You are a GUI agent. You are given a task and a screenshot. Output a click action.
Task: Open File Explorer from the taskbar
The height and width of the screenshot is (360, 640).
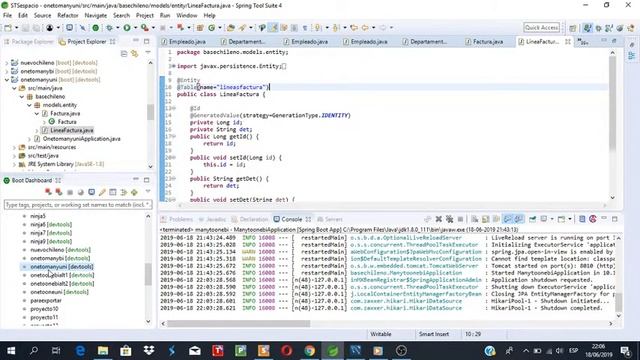click(x=103, y=351)
